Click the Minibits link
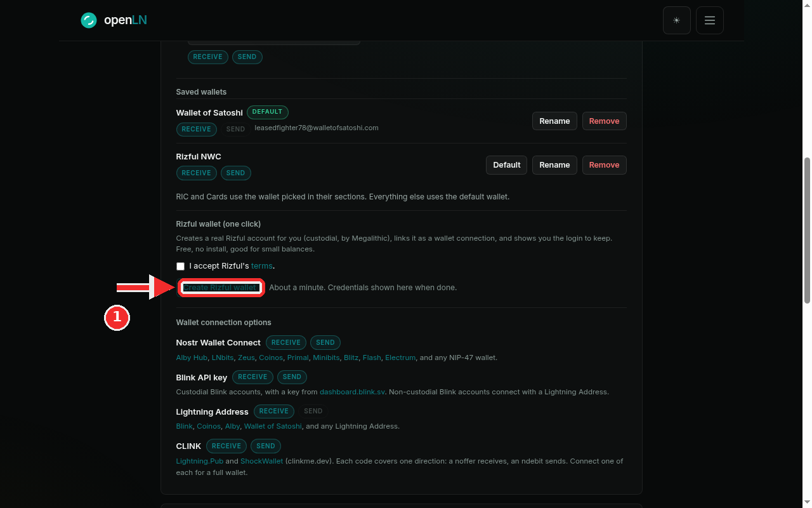Image resolution: width=812 pixels, height=508 pixels. pos(326,358)
